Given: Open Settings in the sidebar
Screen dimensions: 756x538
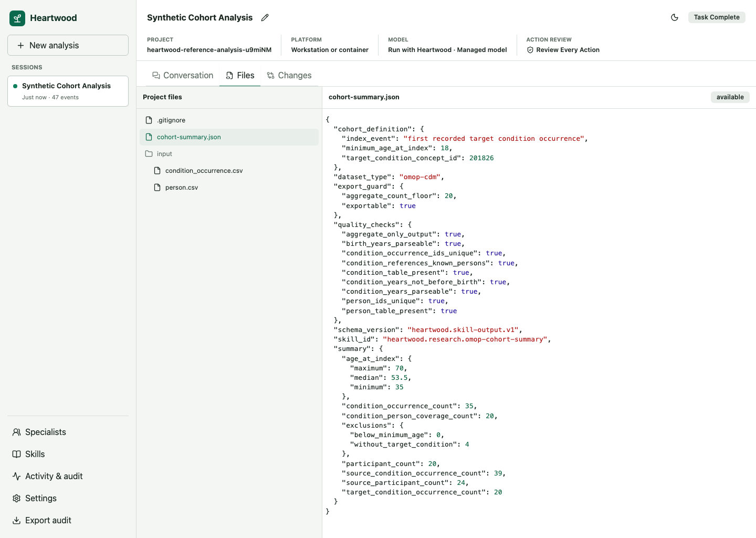Looking at the screenshot, I should (68, 498).
